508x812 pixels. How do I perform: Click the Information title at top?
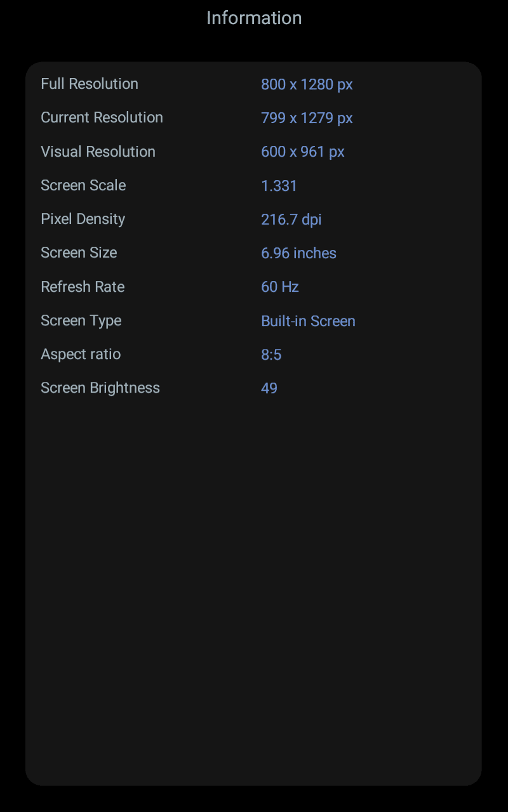click(x=254, y=18)
